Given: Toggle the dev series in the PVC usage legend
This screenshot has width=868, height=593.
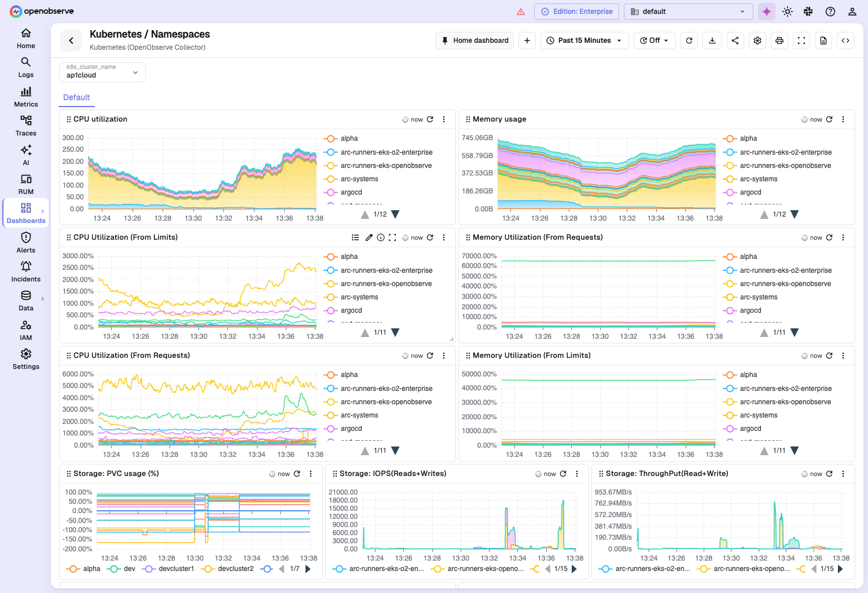Looking at the screenshot, I should (x=122, y=569).
